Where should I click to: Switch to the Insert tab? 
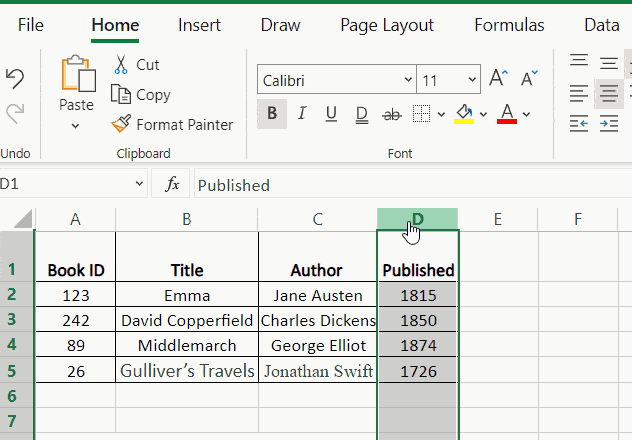pyautogui.click(x=199, y=25)
